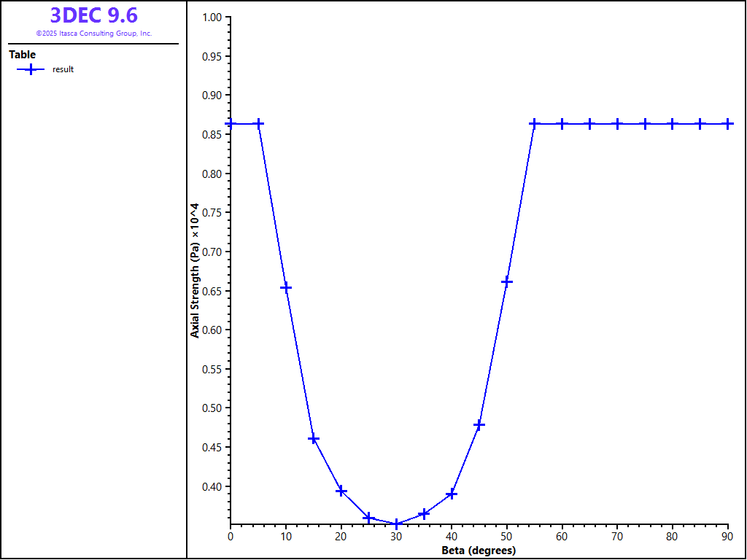This screenshot has height=560, width=747.
Task: Click the data marker at Beta 5
Action: click(258, 124)
